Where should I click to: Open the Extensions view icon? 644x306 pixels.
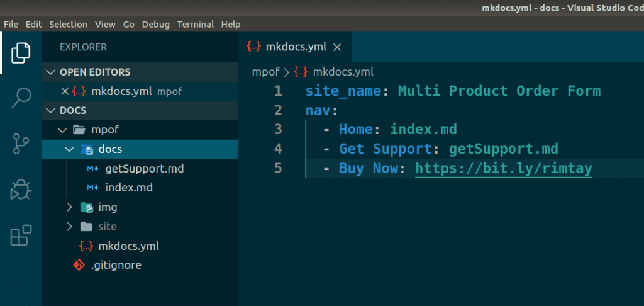tap(21, 235)
